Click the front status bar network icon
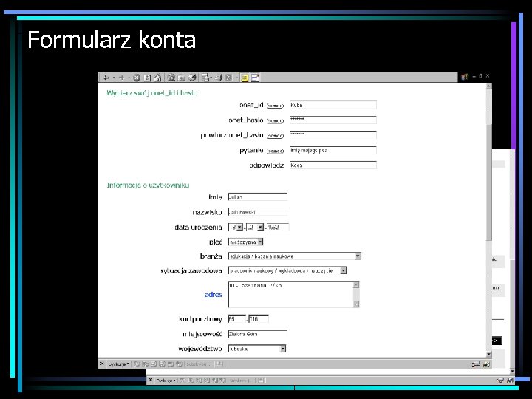 tap(476, 364)
